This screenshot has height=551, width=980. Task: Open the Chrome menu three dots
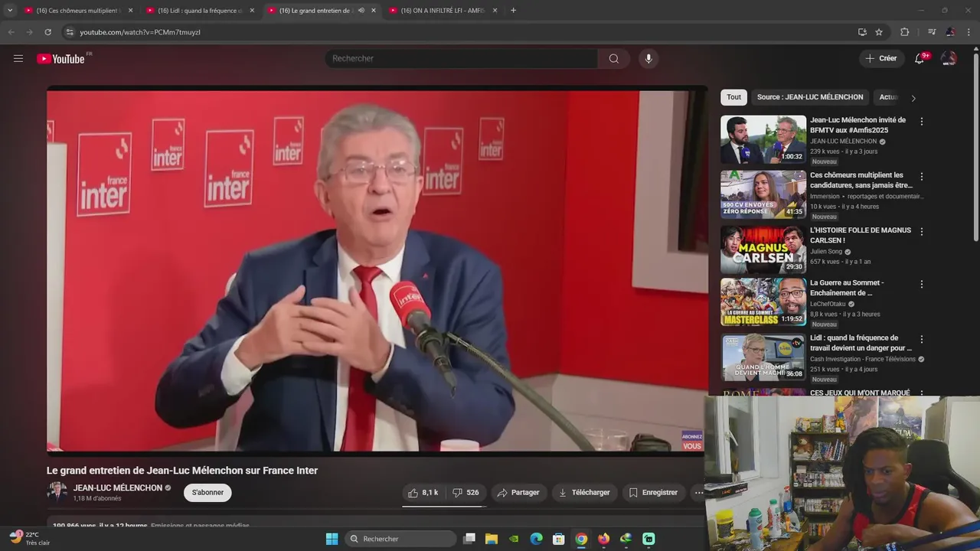click(969, 32)
